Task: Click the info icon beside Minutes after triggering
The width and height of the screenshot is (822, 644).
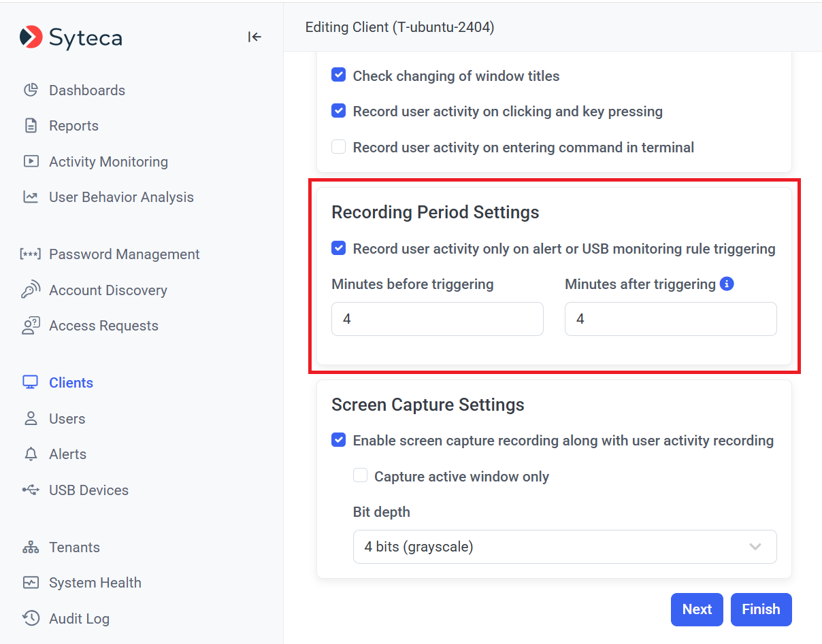Action: (x=727, y=284)
